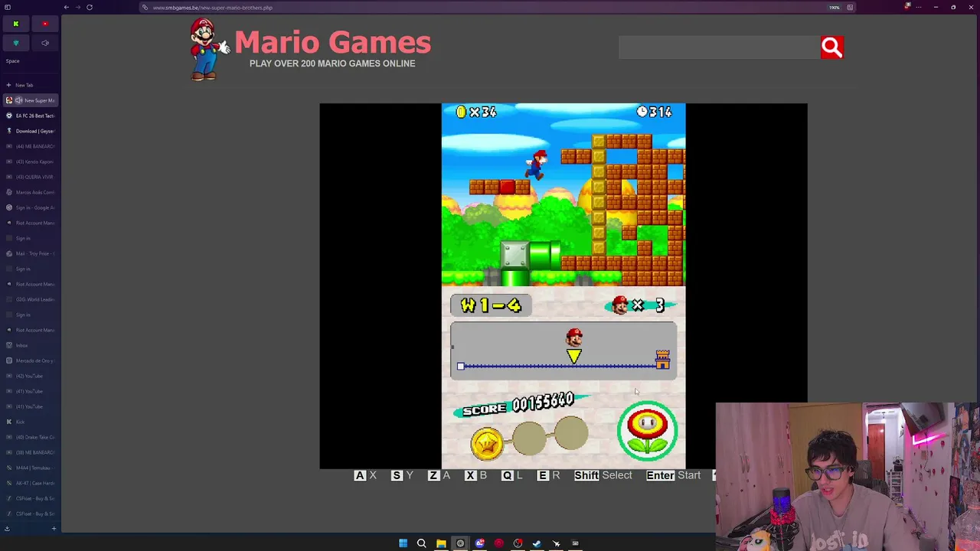Screen dimensions: 980x551
Task: Click the copy link icon beside the URL
Action: (x=145, y=8)
